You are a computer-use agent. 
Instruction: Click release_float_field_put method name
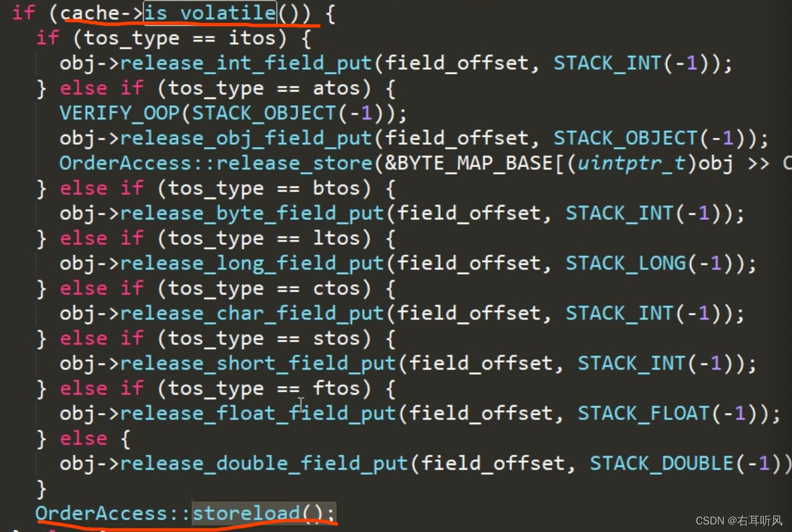coord(258,414)
